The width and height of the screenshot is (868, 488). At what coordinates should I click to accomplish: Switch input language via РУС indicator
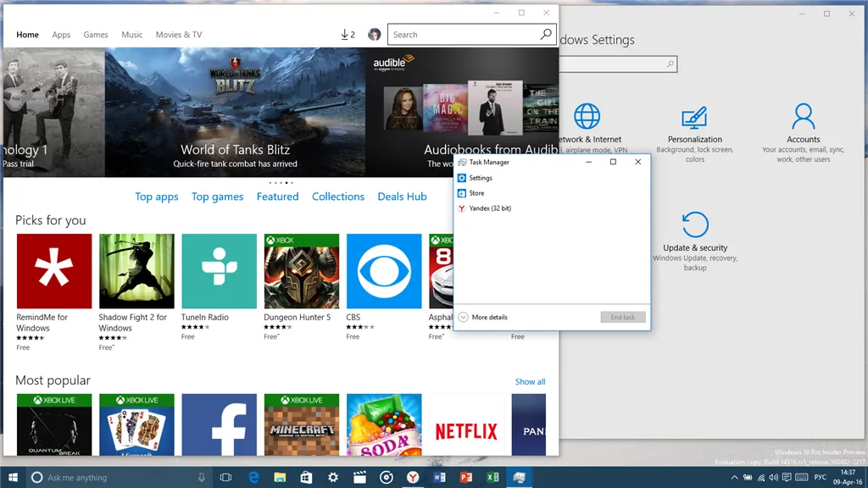pos(821,477)
